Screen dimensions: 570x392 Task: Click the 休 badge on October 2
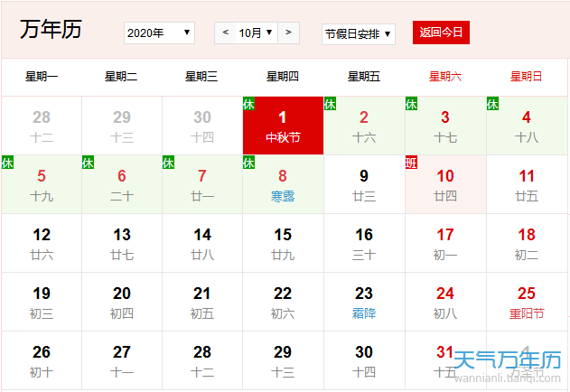pyautogui.click(x=331, y=104)
